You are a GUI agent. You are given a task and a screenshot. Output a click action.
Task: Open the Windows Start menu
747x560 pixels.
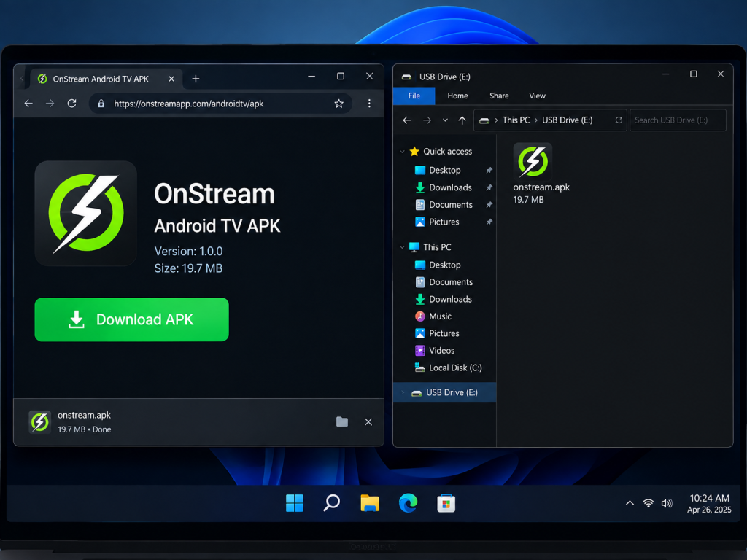[x=295, y=503]
